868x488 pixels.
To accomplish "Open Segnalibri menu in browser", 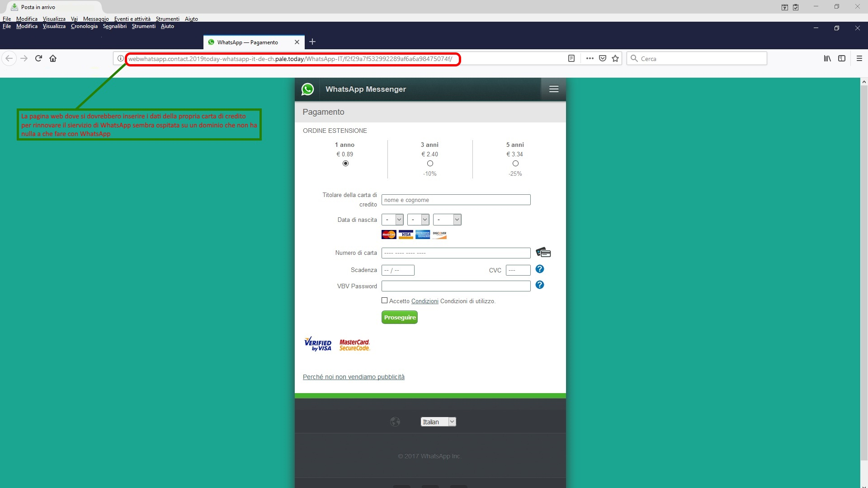I will click(115, 26).
